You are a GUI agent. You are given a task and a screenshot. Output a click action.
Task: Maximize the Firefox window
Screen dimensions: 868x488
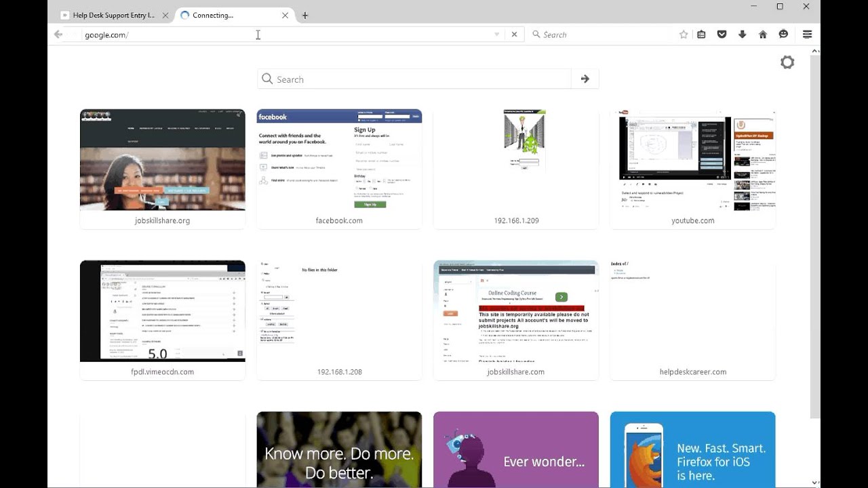pyautogui.click(x=780, y=6)
